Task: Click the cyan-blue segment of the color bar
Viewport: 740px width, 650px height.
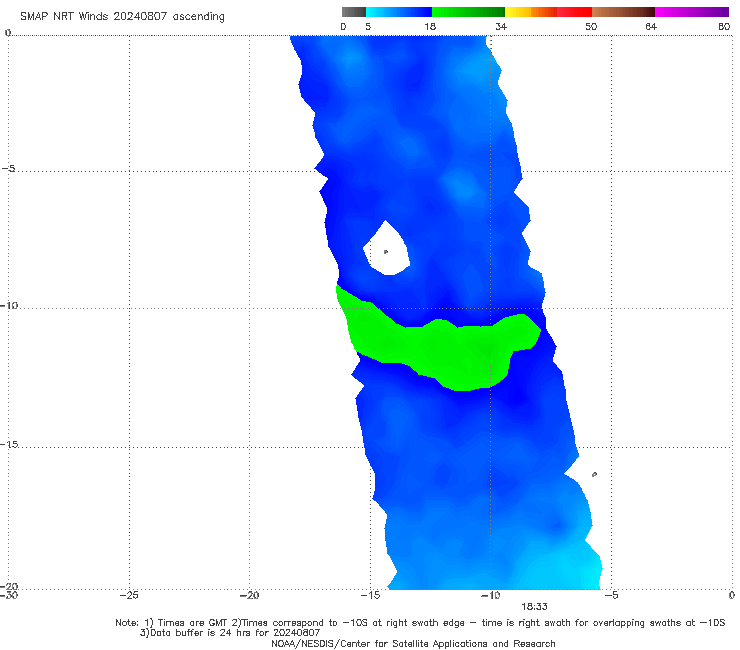Action: (x=399, y=12)
